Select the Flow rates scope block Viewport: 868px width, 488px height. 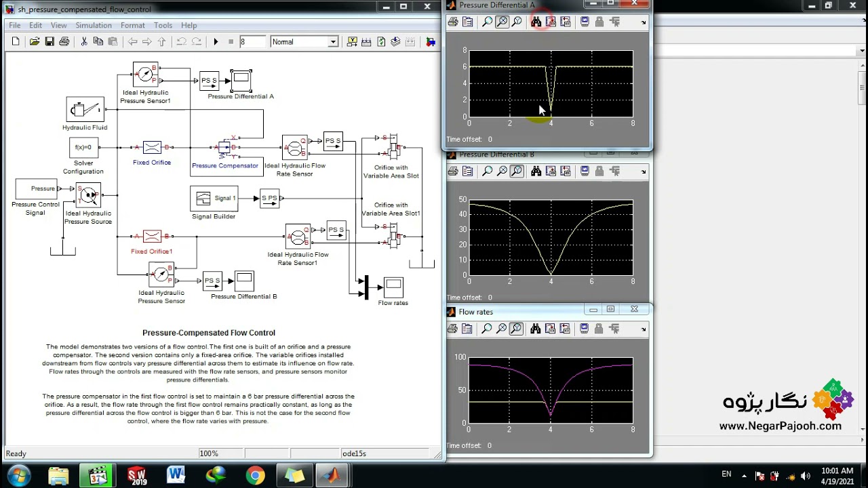[393, 287]
